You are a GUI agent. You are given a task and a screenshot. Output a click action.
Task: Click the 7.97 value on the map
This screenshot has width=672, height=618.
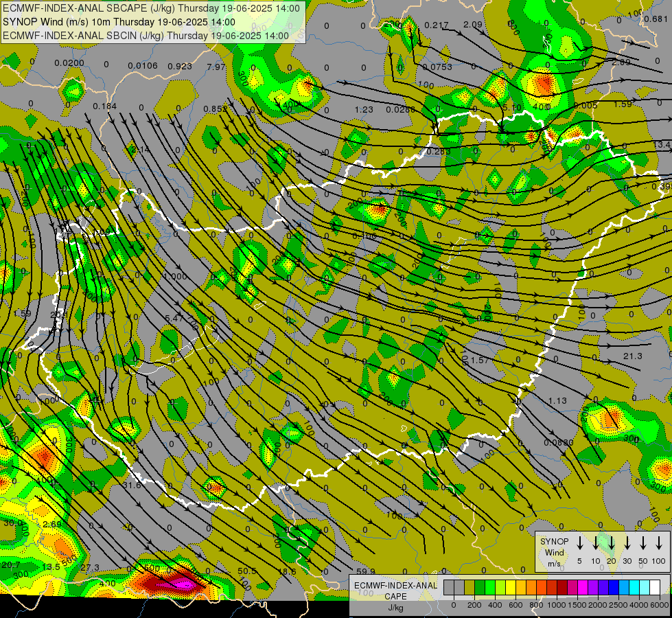[216, 67]
